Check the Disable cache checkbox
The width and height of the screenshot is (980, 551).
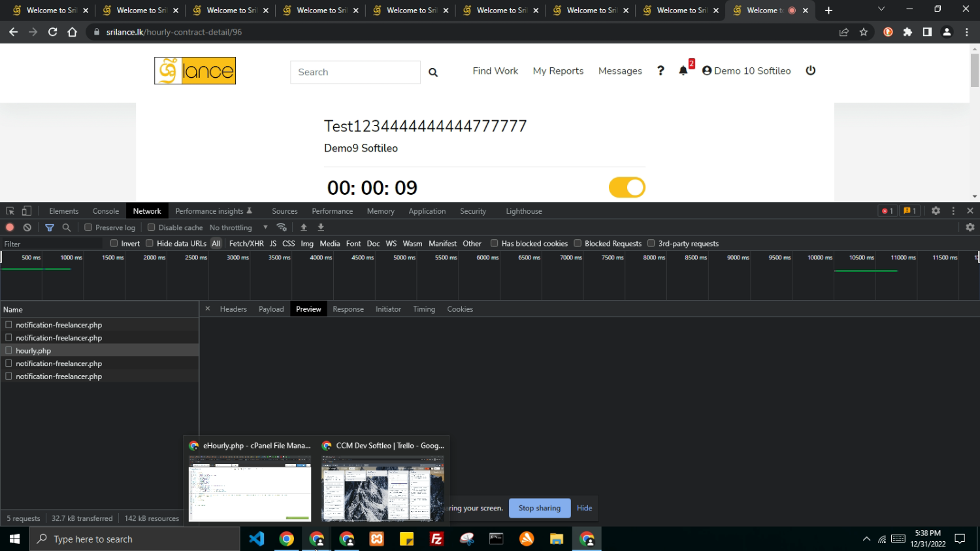[152, 227]
